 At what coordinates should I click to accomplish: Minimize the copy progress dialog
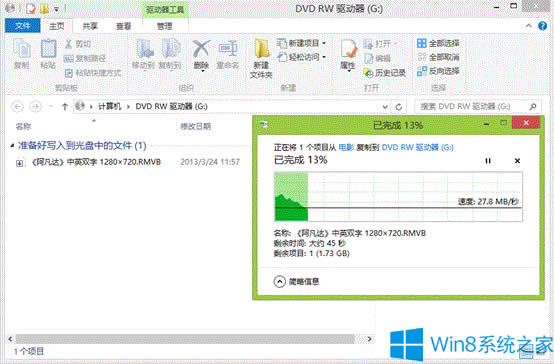(487, 124)
